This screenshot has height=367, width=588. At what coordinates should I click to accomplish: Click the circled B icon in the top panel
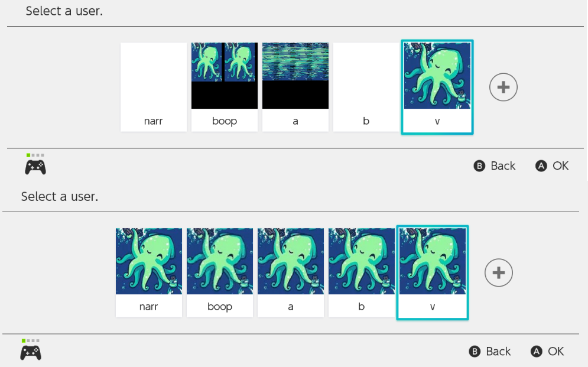click(479, 165)
